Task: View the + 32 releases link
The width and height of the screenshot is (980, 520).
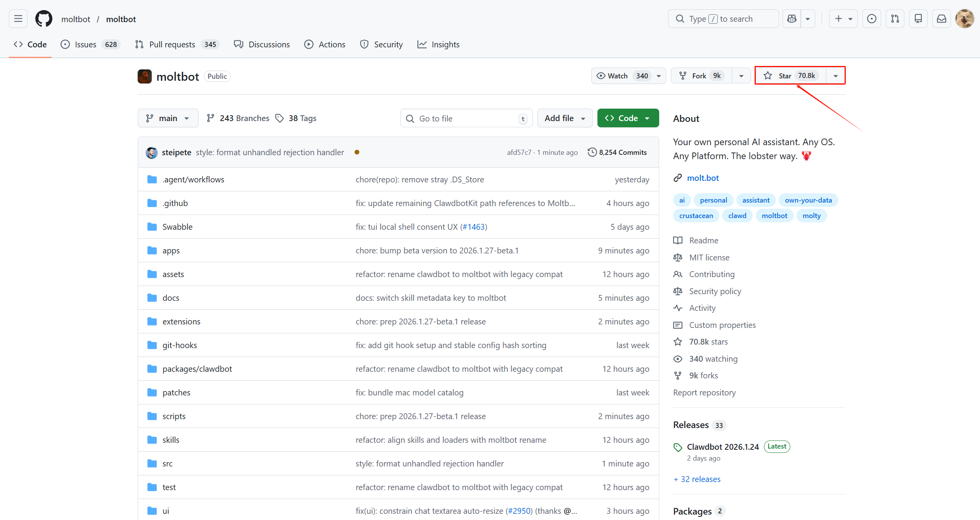Action: click(697, 479)
